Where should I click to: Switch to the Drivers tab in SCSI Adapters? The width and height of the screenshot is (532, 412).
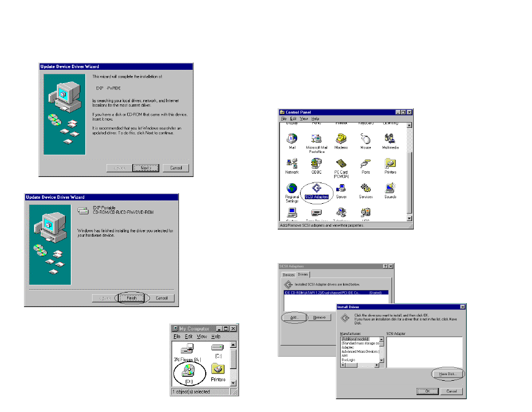pyautogui.click(x=303, y=275)
